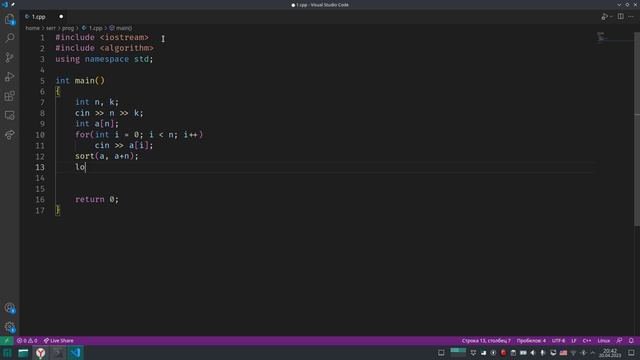This screenshot has height=360, width=640.
Task: Click the Run C++ file play icon
Action: [604, 17]
